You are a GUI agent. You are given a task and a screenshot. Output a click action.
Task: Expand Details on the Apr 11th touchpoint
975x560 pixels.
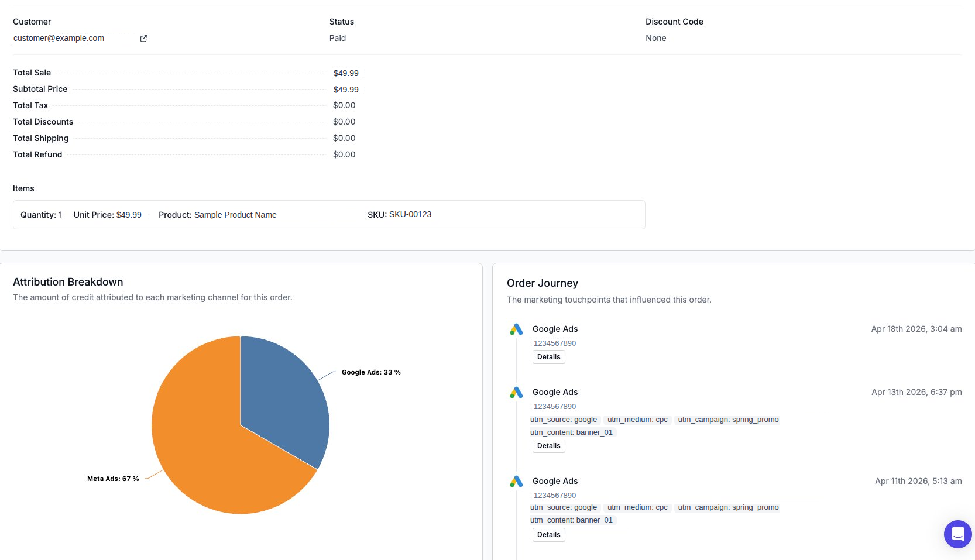548,534
